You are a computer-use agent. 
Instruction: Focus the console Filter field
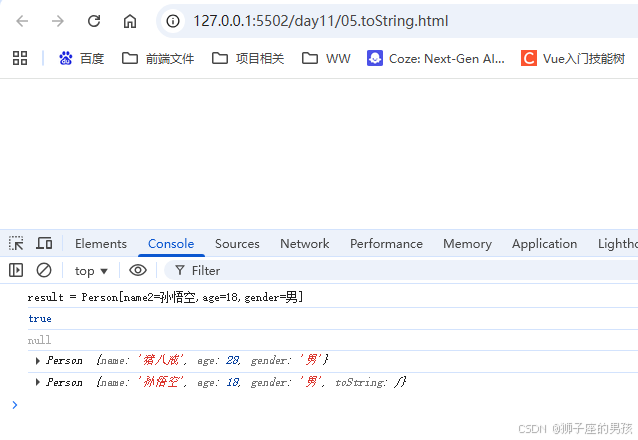point(401,270)
